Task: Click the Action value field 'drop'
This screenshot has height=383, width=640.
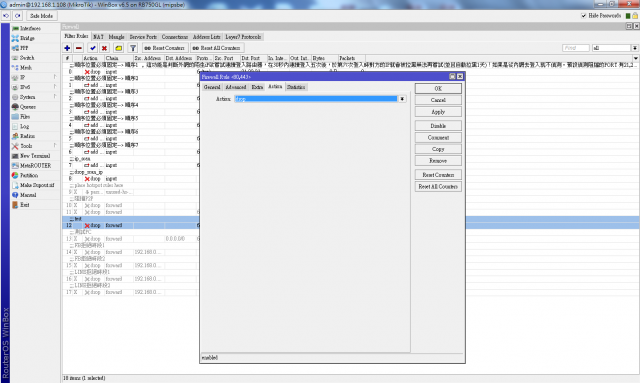Action: tap(316, 99)
